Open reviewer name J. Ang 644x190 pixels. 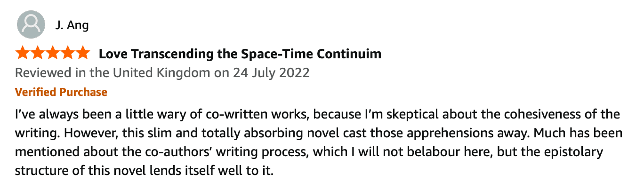(x=72, y=24)
